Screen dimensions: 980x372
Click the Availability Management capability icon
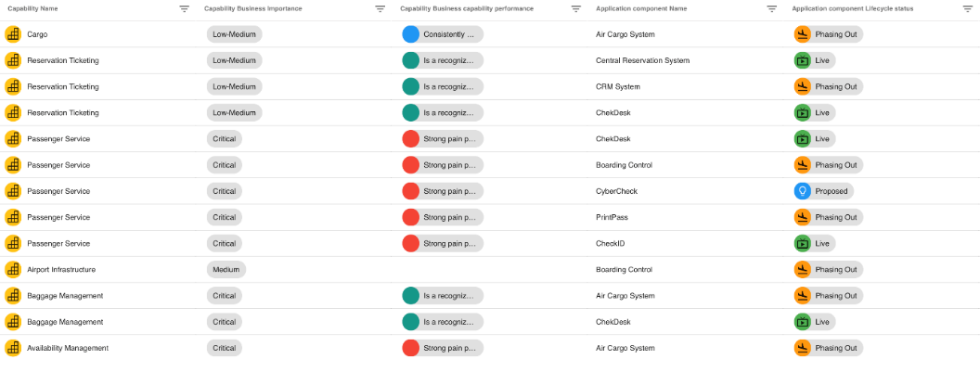13,348
